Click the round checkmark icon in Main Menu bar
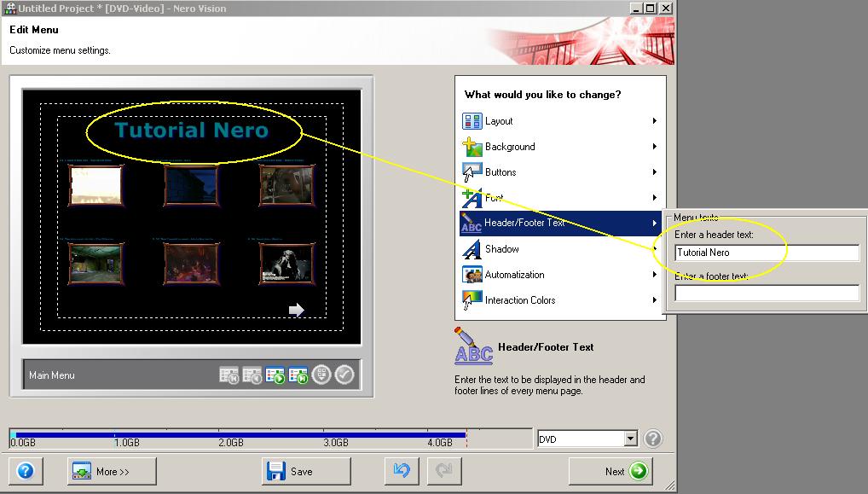This screenshot has width=868, height=494. [x=344, y=375]
